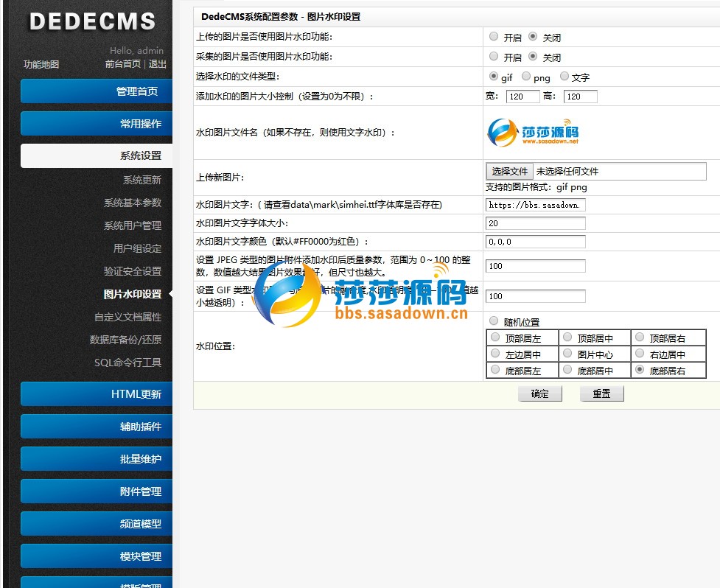Click the watermark font size field
720x588 pixels.
pos(536,223)
